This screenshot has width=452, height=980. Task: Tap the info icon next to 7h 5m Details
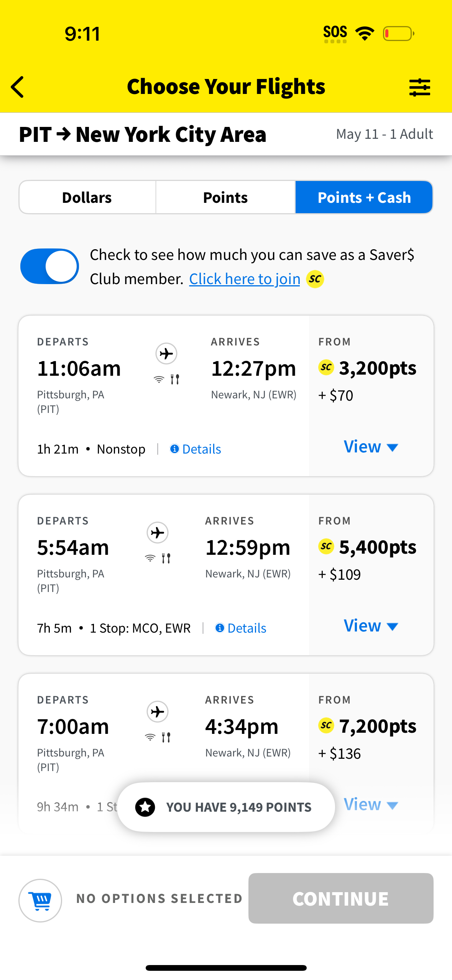click(220, 628)
